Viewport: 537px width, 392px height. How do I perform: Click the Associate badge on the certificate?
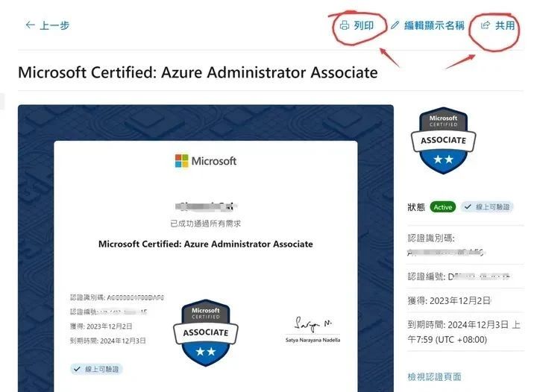[x=206, y=333]
